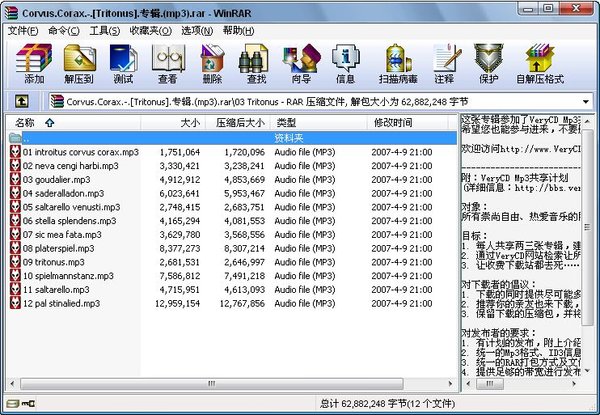Sort by Packed Size (压缩后大小) header

(238, 123)
